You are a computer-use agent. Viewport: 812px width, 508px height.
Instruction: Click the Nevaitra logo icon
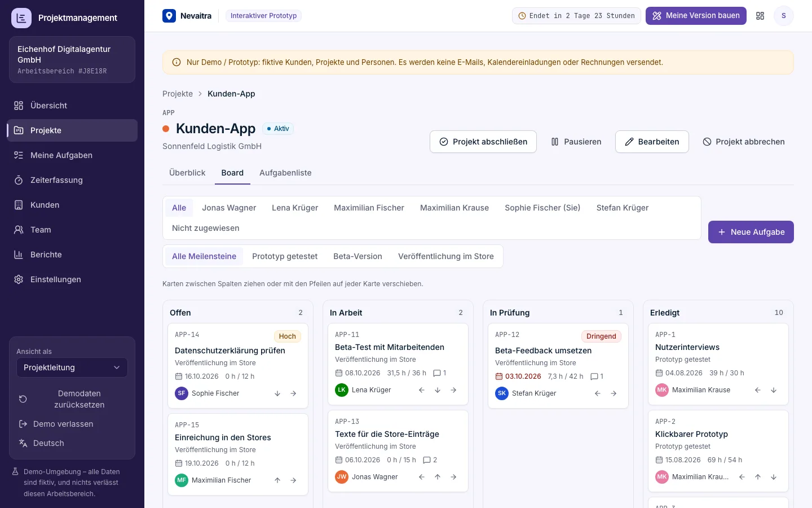169,16
